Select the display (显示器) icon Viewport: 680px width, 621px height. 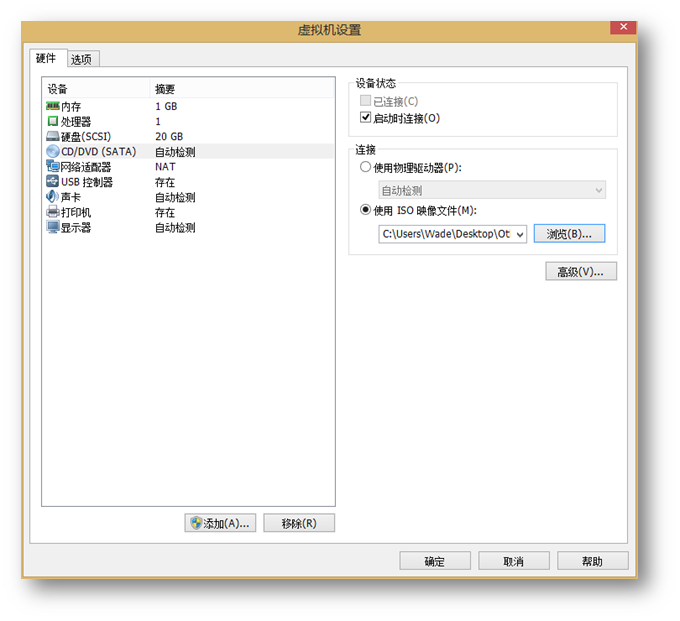(x=53, y=227)
